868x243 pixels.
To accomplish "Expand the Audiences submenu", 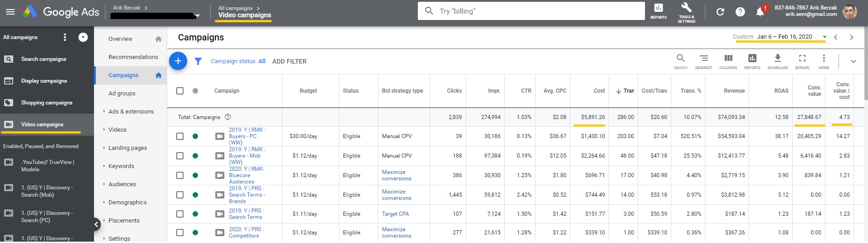I will click(104, 184).
